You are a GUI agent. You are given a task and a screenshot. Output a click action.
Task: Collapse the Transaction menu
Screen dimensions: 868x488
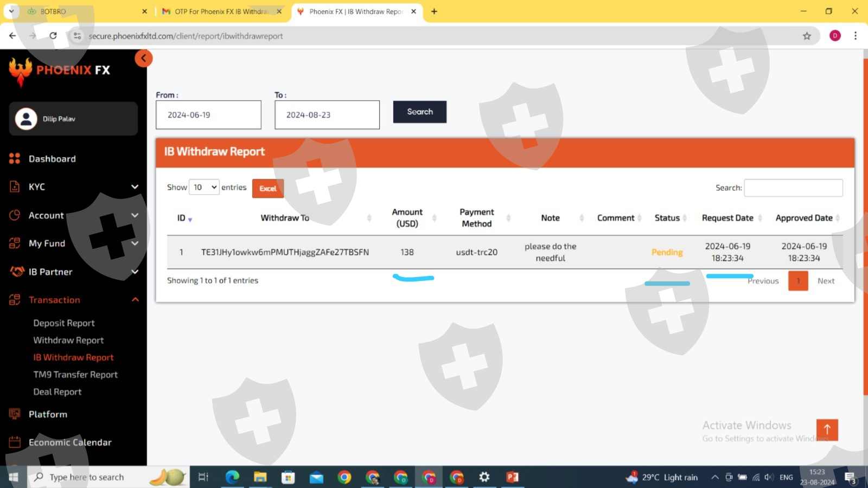[74, 300]
